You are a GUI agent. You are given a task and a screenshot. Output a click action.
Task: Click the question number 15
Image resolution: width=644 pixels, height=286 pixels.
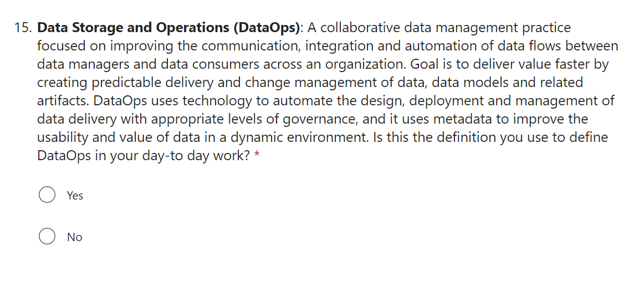pyautogui.click(x=23, y=28)
